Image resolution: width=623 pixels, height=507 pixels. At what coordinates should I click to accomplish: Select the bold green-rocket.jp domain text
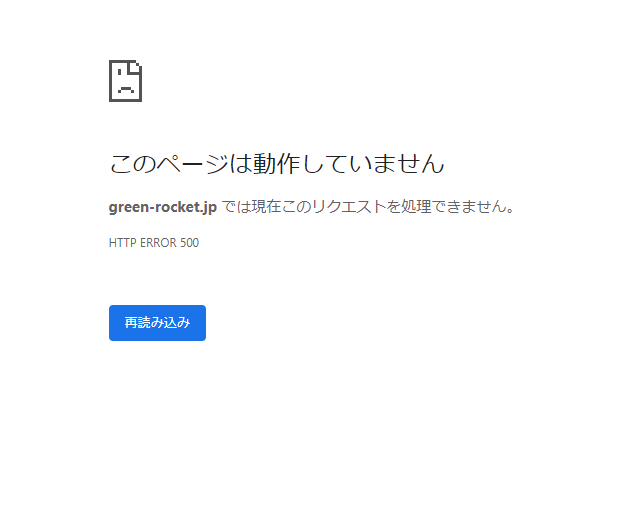click(163, 207)
